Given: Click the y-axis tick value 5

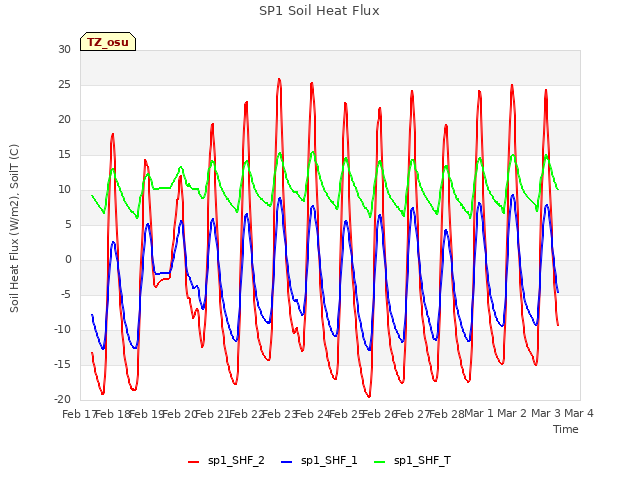Looking at the screenshot, I should tap(68, 224).
